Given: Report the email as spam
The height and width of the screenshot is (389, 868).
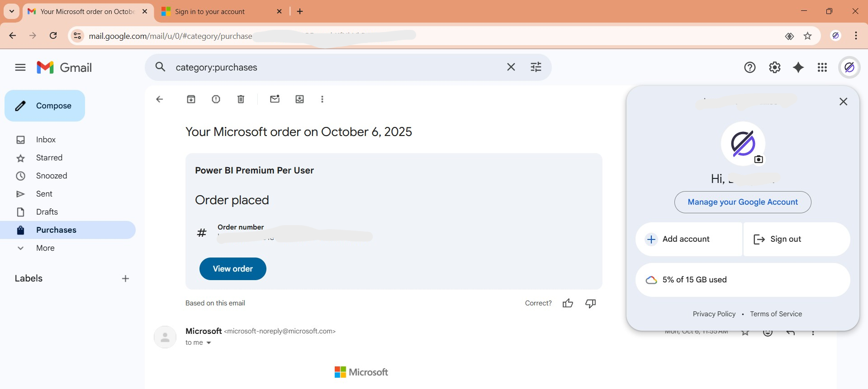Looking at the screenshot, I should pos(216,99).
